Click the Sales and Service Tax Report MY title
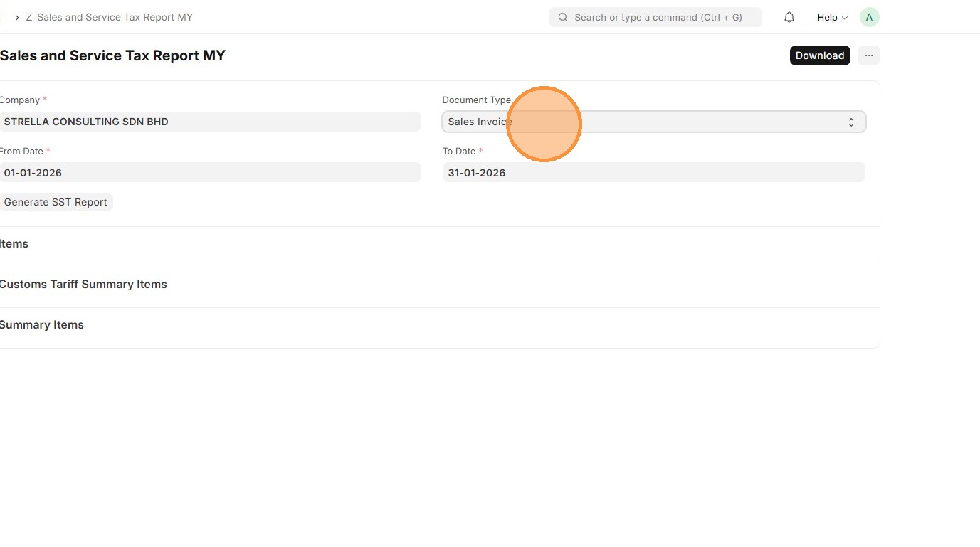 112,55
